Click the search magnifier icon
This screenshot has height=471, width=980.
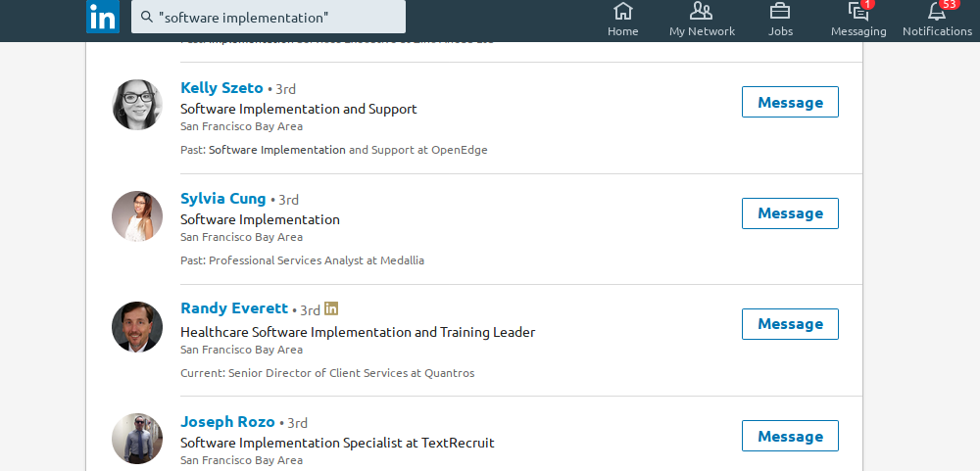pyautogui.click(x=147, y=17)
